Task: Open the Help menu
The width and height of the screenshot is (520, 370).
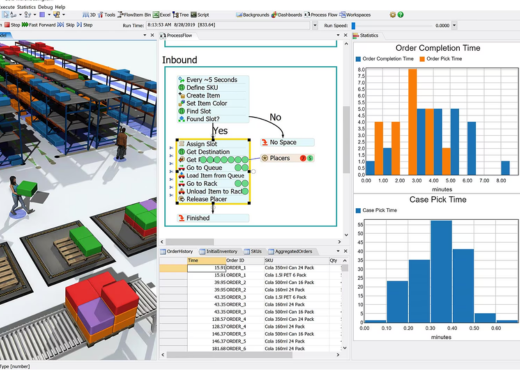Action: pos(60,7)
